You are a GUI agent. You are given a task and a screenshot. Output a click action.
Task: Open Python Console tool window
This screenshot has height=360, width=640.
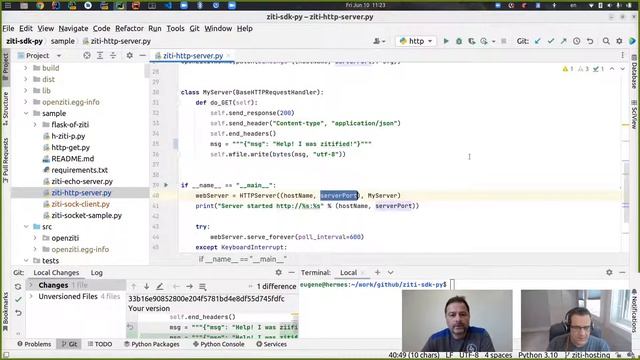[x=218, y=344]
